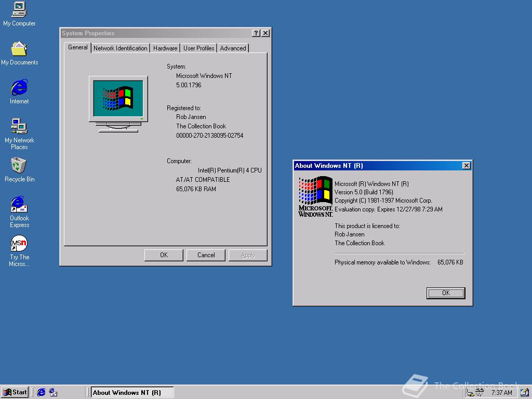Click the 7:37 AM taskbar clock
532x399 pixels.
point(502,393)
